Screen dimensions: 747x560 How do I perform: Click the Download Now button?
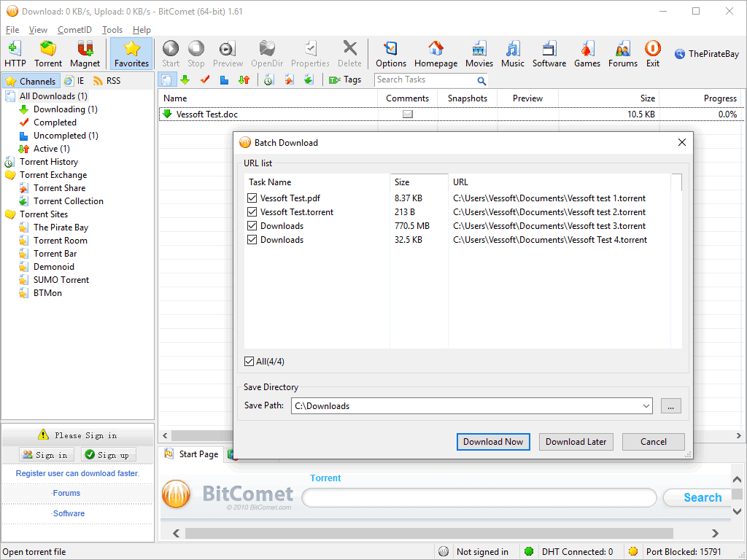pos(493,441)
